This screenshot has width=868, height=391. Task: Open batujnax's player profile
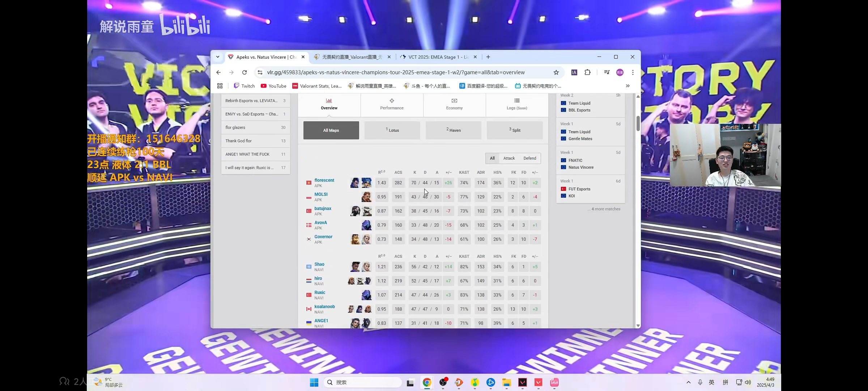323,209
